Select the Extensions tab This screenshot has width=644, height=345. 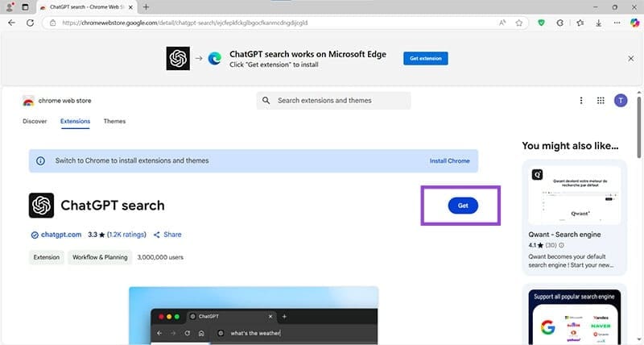tap(75, 121)
